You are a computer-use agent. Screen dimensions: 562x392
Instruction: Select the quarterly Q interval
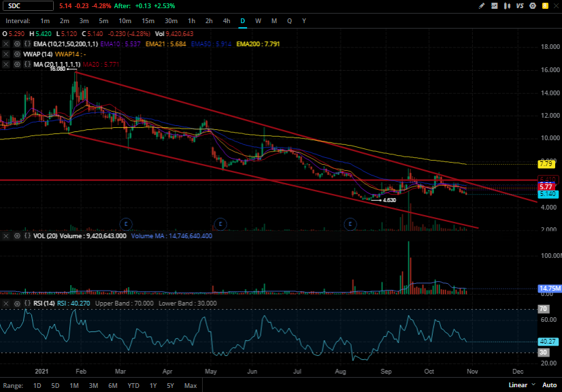point(289,21)
